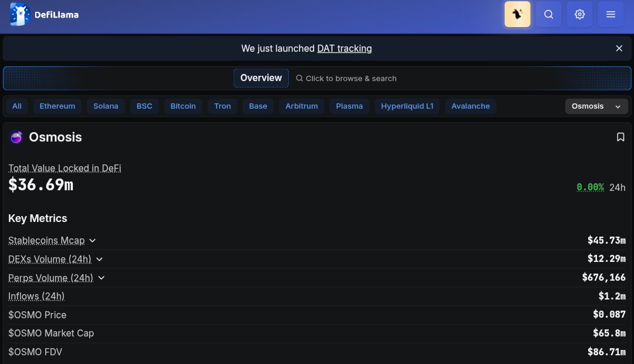Viewport: 634px width, 364px height.
Task: Switch to the Bitcoin chain
Action: point(183,106)
